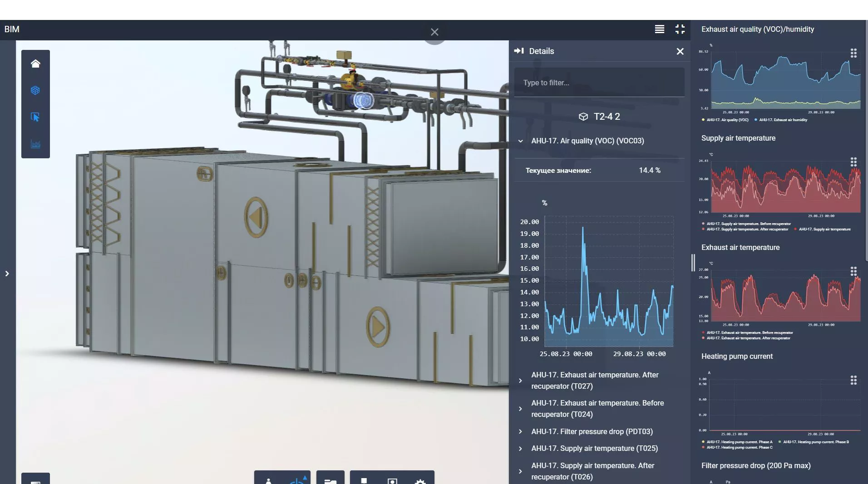The image size is (868, 484).
Task: Click the cube icon beside T2-4 2
Action: pos(583,117)
